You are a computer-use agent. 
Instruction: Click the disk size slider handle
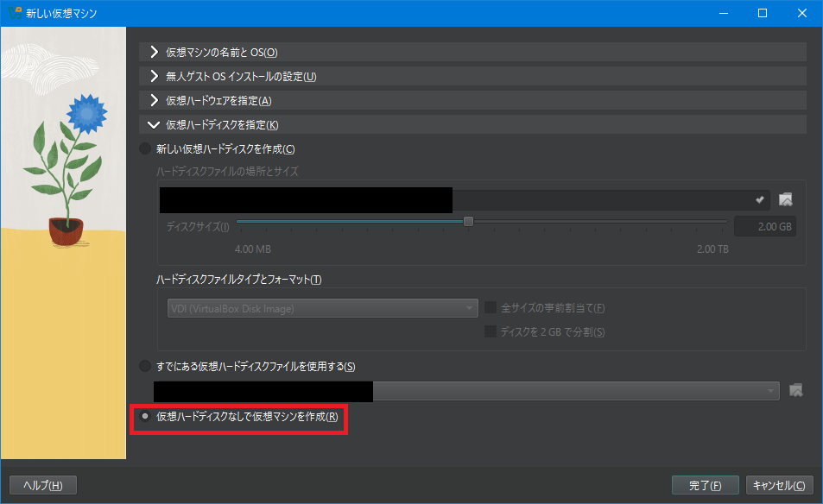468,221
